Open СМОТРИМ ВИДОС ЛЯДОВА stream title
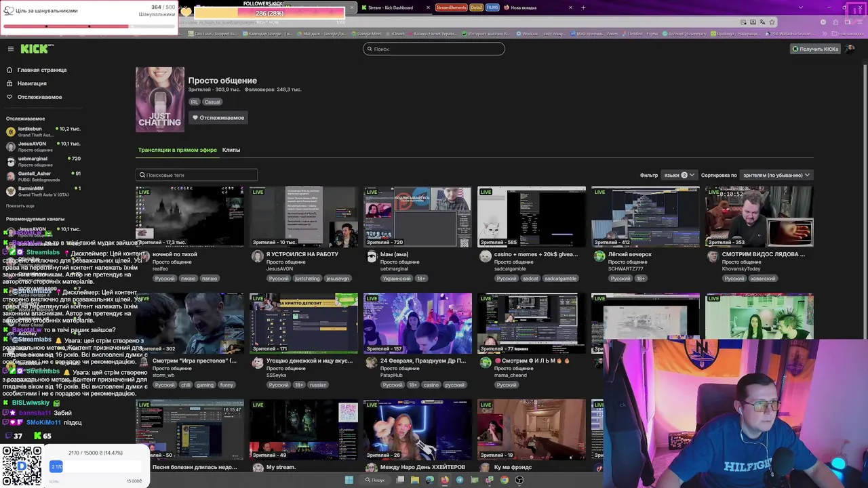The height and width of the screenshot is (488, 868). (x=764, y=254)
